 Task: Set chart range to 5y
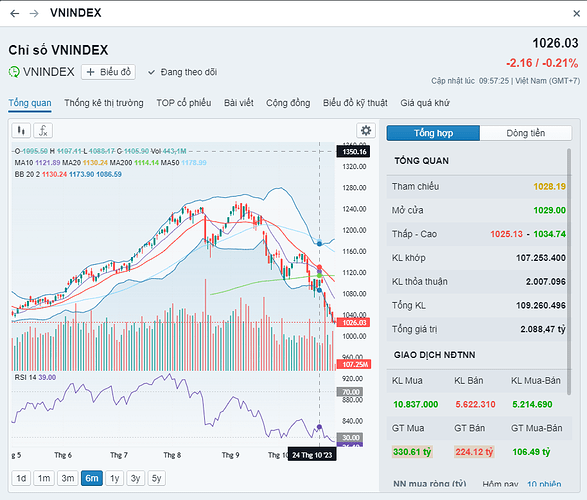click(156, 478)
